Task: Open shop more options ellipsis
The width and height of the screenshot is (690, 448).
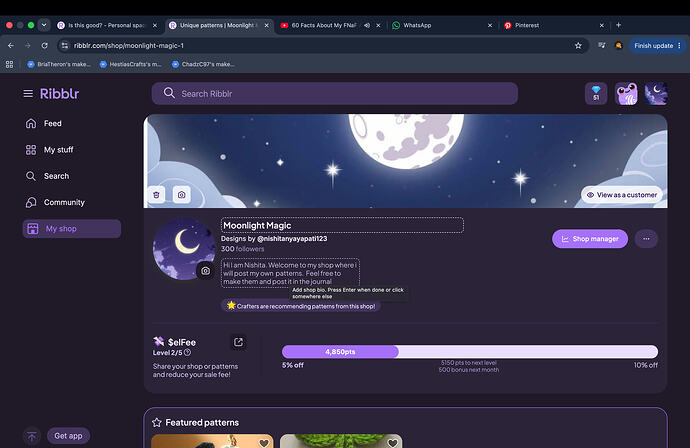Action: point(646,239)
